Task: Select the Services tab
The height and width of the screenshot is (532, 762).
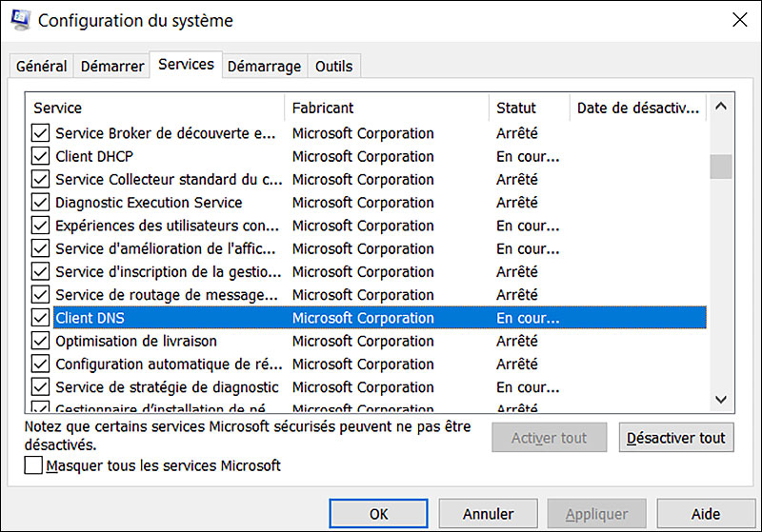Action: pos(186,64)
